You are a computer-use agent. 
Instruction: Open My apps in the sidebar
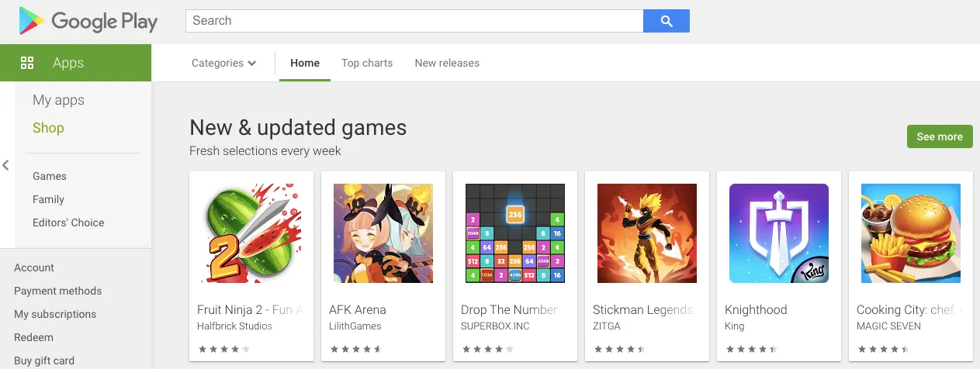point(58,100)
